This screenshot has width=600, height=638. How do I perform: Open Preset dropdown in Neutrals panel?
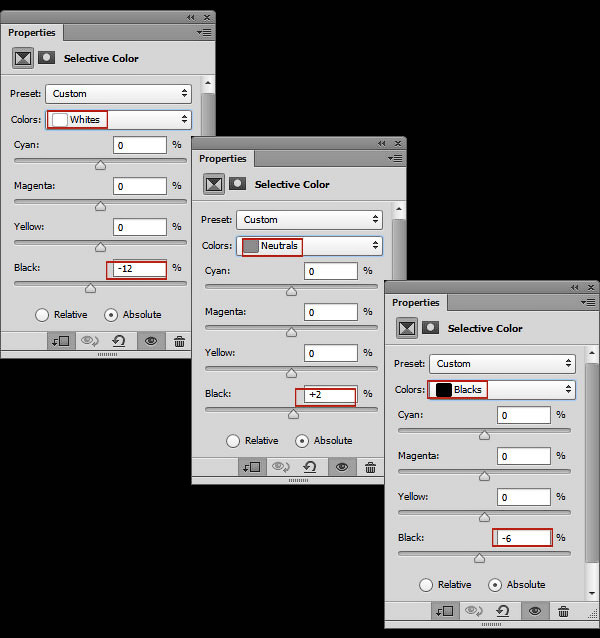coord(310,220)
